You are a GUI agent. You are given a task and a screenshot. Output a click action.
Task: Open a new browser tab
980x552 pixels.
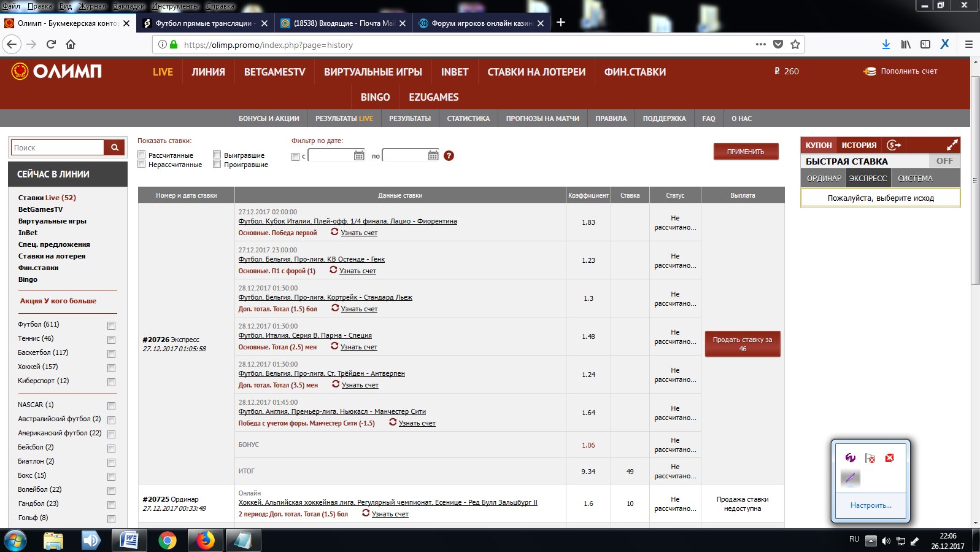pyautogui.click(x=560, y=23)
